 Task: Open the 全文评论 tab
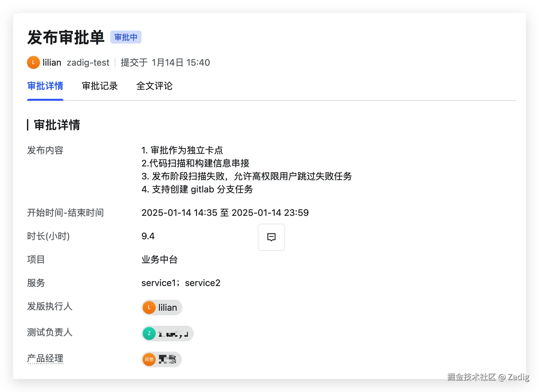(x=154, y=86)
